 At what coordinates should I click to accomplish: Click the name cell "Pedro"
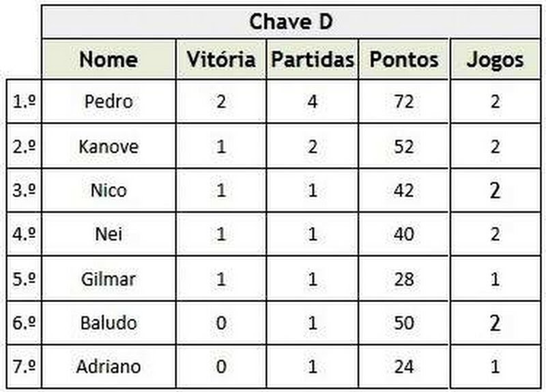click(x=109, y=102)
